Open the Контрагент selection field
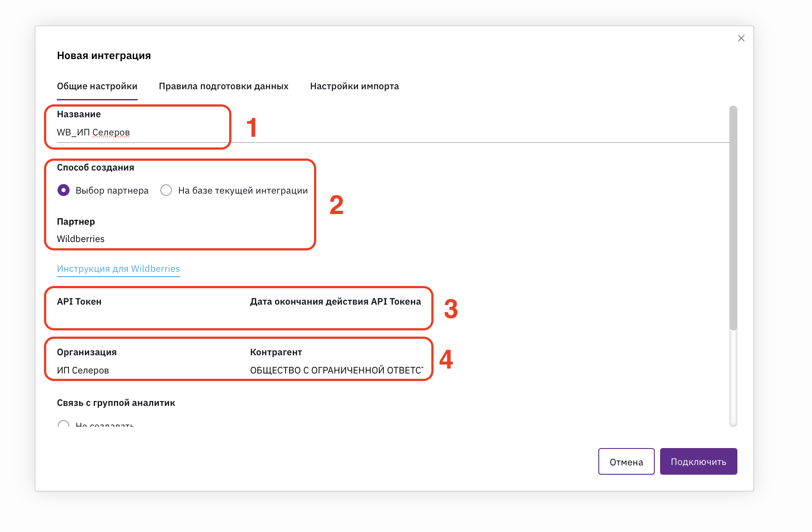 point(336,370)
